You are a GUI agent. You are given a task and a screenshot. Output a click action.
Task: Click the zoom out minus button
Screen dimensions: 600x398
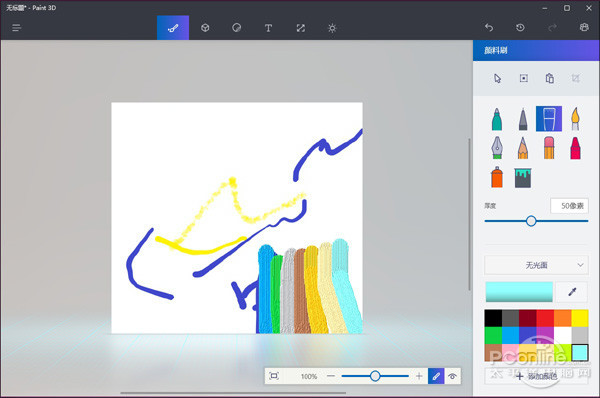click(x=331, y=376)
